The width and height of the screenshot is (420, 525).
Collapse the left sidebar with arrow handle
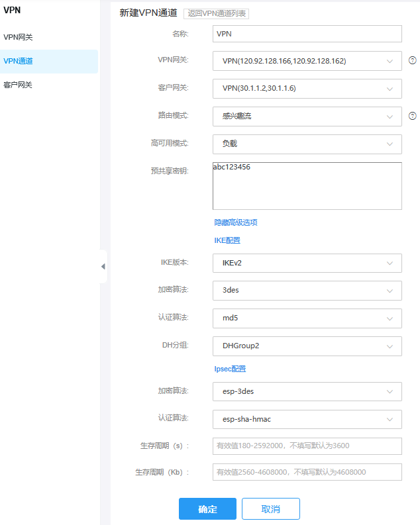(103, 266)
